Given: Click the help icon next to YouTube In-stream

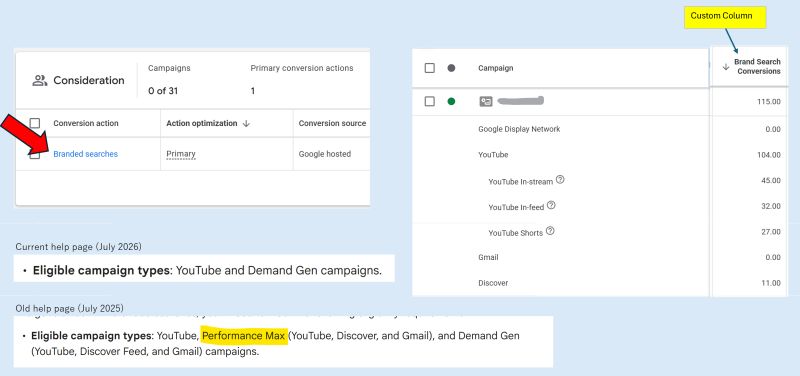Looking at the screenshot, I should (x=560, y=180).
